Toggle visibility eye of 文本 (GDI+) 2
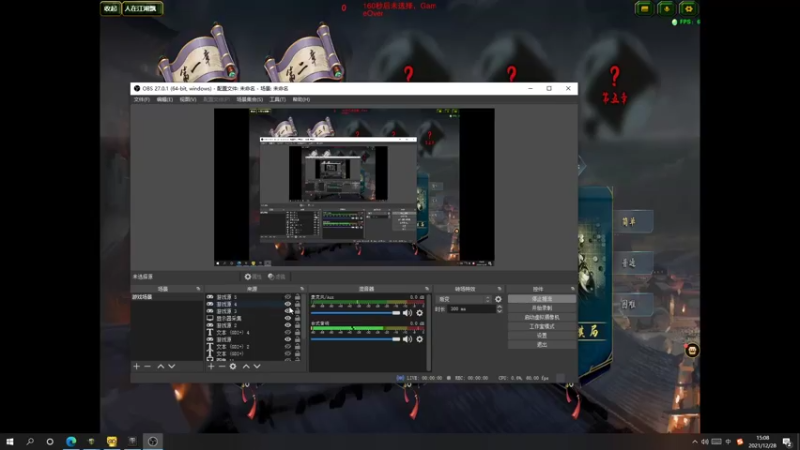Image resolution: width=800 pixels, height=450 pixels. tap(288, 346)
